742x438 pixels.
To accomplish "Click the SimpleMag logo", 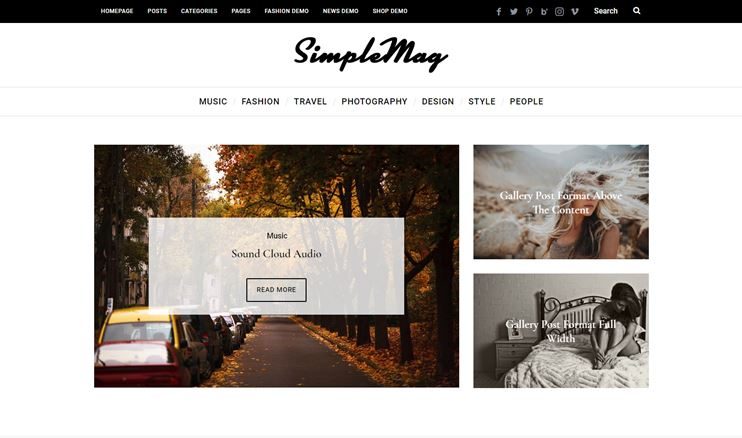I will [x=371, y=54].
